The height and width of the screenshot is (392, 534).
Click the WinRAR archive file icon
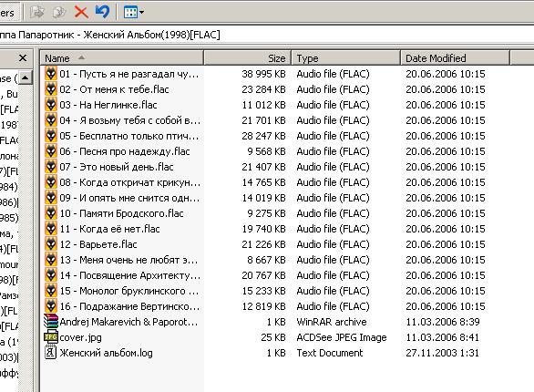[x=51, y=322]
